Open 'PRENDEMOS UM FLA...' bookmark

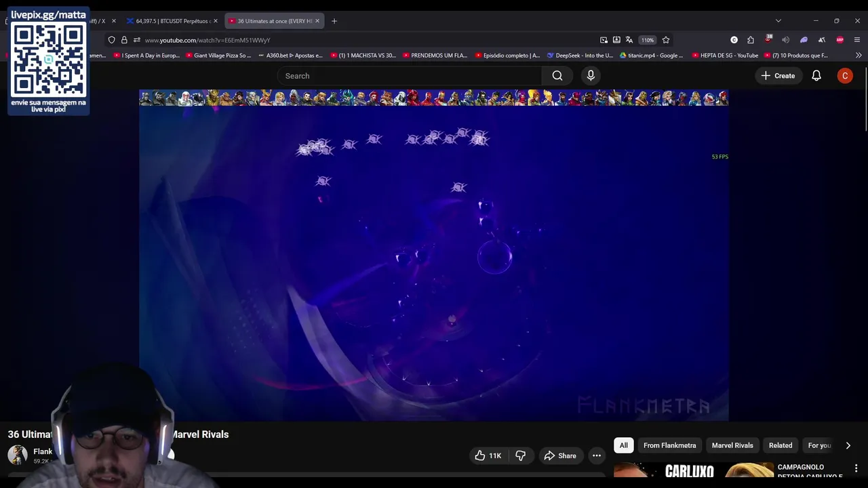435,56
